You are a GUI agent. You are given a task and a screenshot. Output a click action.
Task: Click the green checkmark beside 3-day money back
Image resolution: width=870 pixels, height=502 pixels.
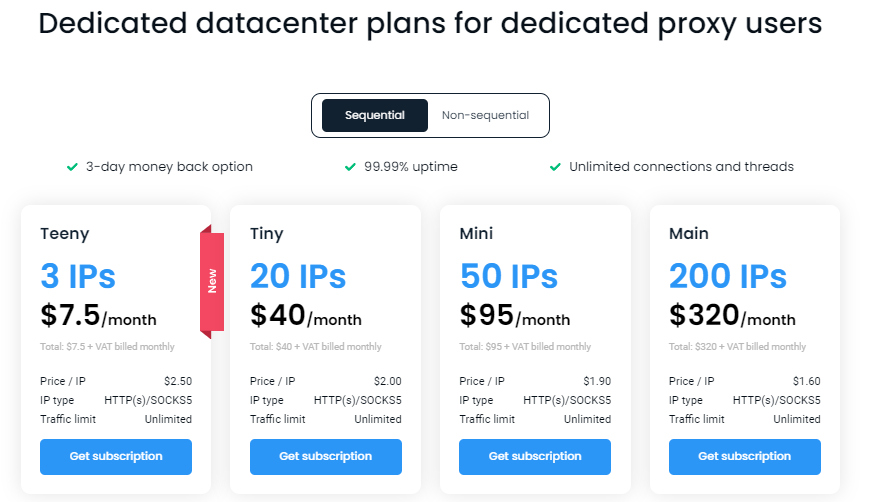click(x=72, y=167)
